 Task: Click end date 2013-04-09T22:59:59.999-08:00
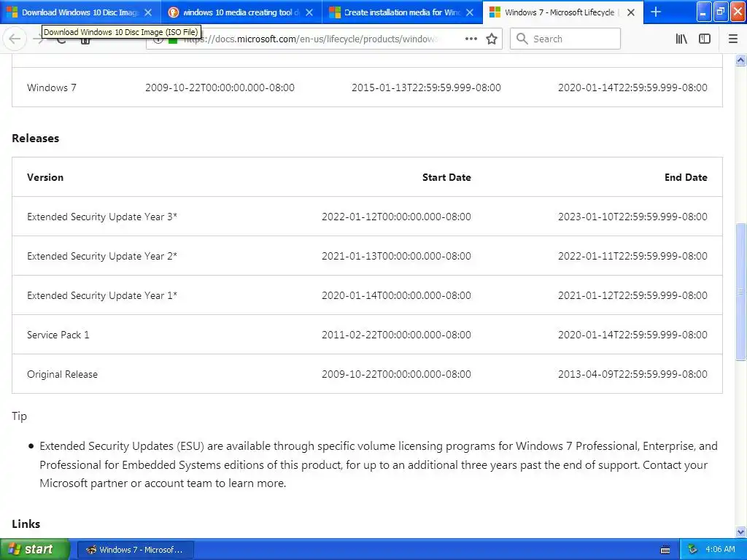(x=632, y=375)
